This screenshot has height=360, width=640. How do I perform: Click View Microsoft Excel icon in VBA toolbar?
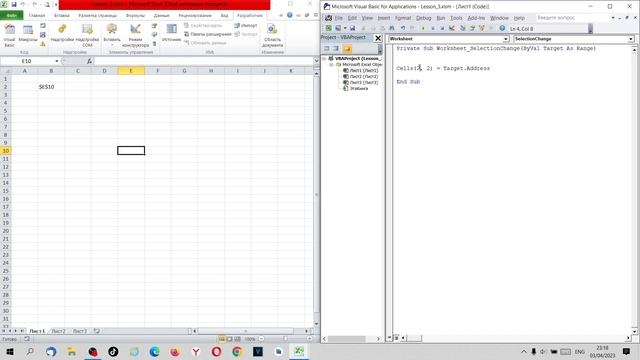point(329,28)
